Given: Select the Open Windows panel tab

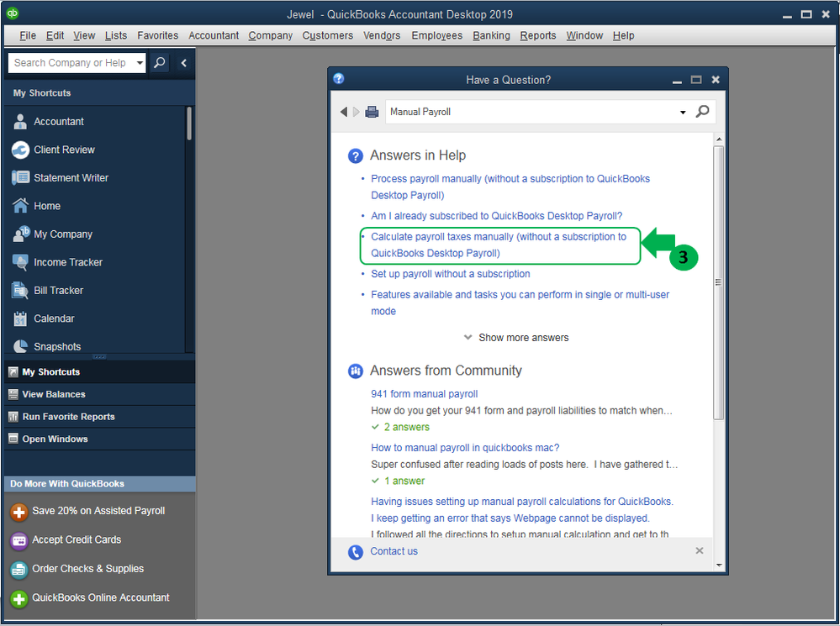Looking at the screenshot, I should tap(100, 439).
